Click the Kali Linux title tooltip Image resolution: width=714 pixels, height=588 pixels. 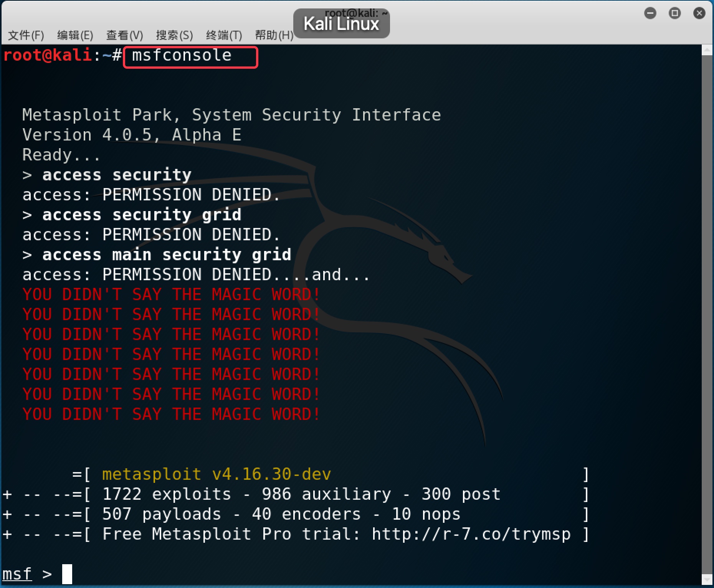click(x=341, y=24)
